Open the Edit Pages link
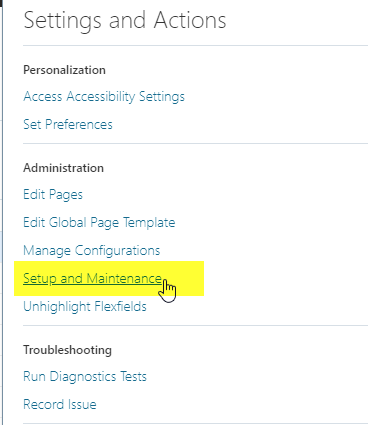Image resolution: width=368 pixels, height=425 pixels. point(53,195)
